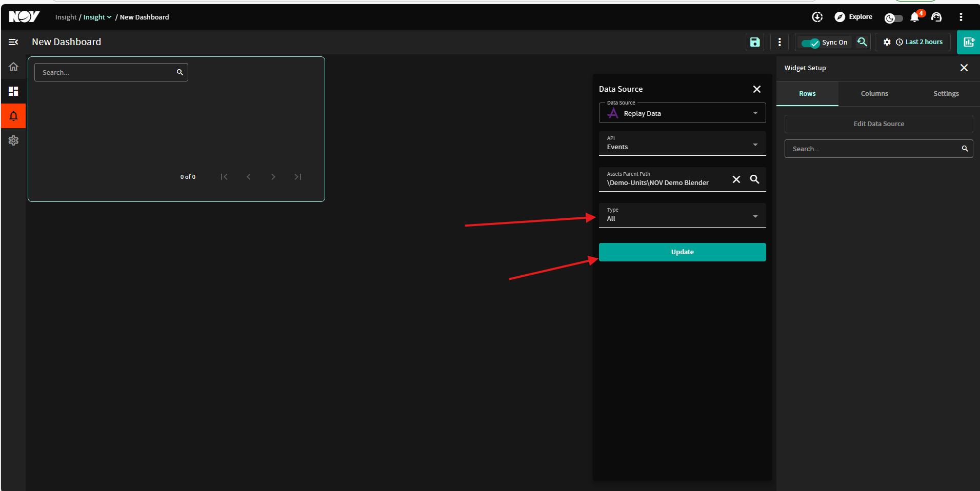Click New Dashboard title
This screenshot has height=491, width=980.
(x=67, y=42)
